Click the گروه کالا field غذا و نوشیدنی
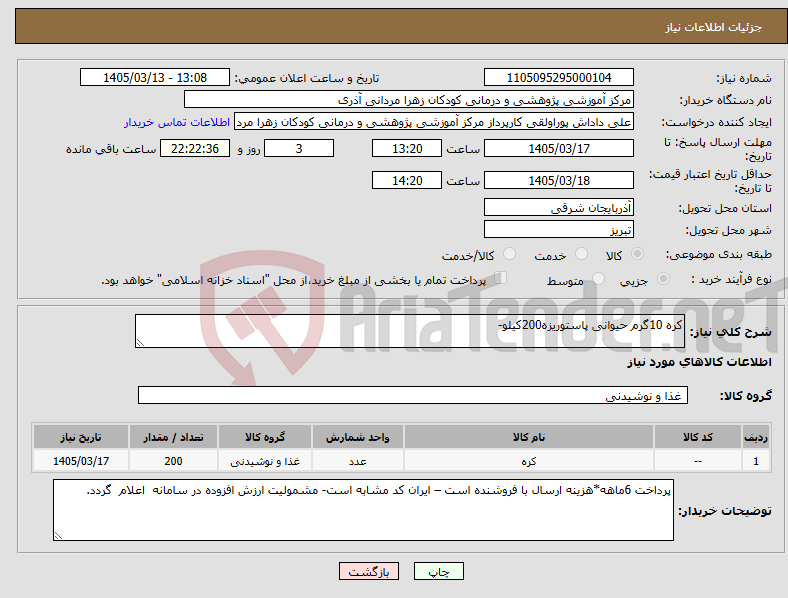Screen dimensions: 788x598 413,395
